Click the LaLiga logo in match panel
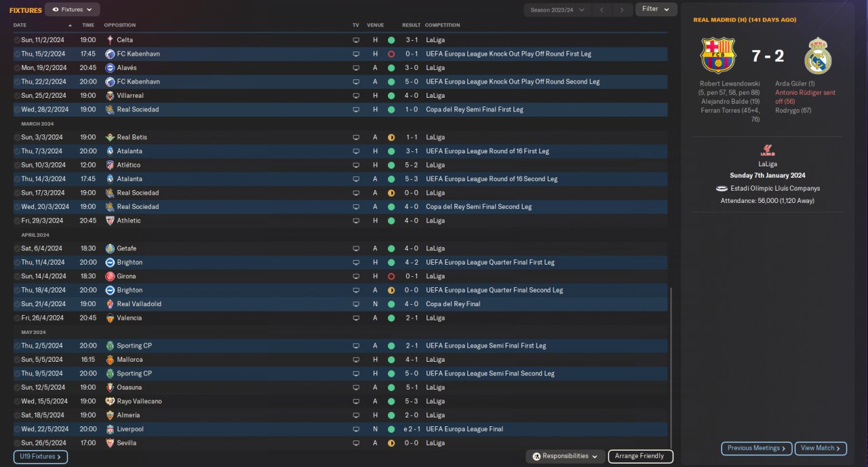 [768, 151]
